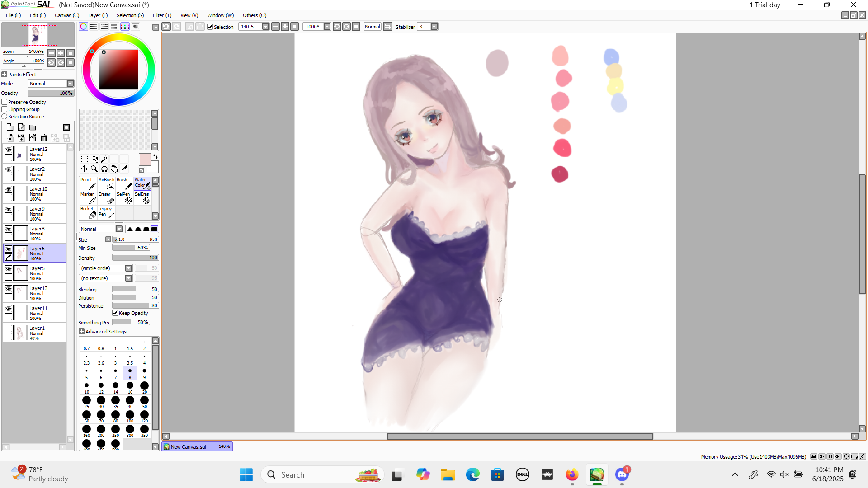
Task: Pick the Zoom magnifier tool
Action: click(94, 169)
